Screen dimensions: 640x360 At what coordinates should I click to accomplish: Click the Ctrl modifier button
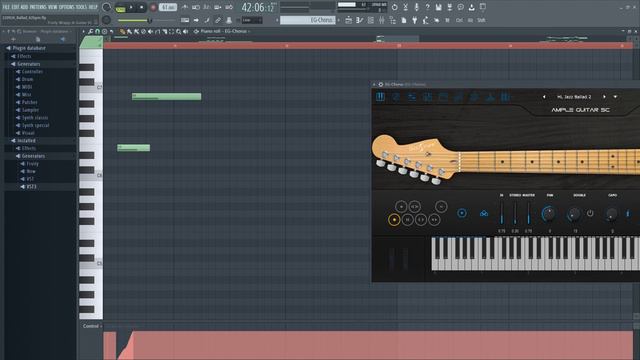(459, 20)
